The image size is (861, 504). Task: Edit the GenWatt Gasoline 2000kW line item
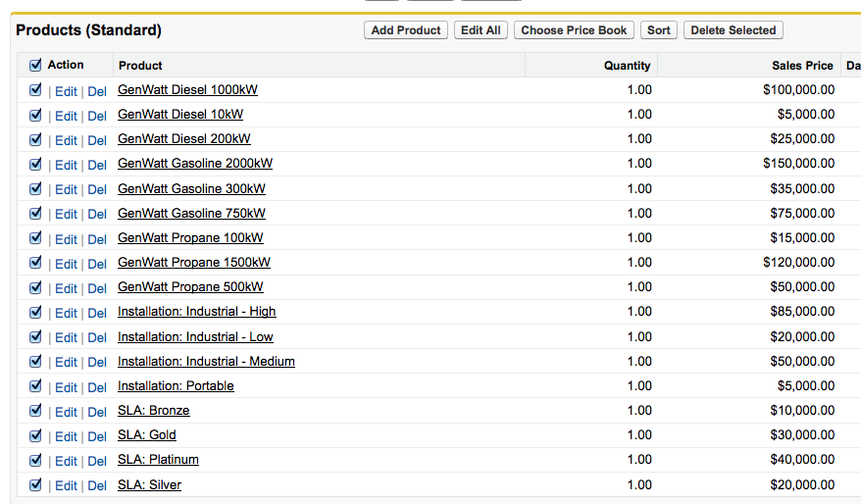click(x=66, y=166)
